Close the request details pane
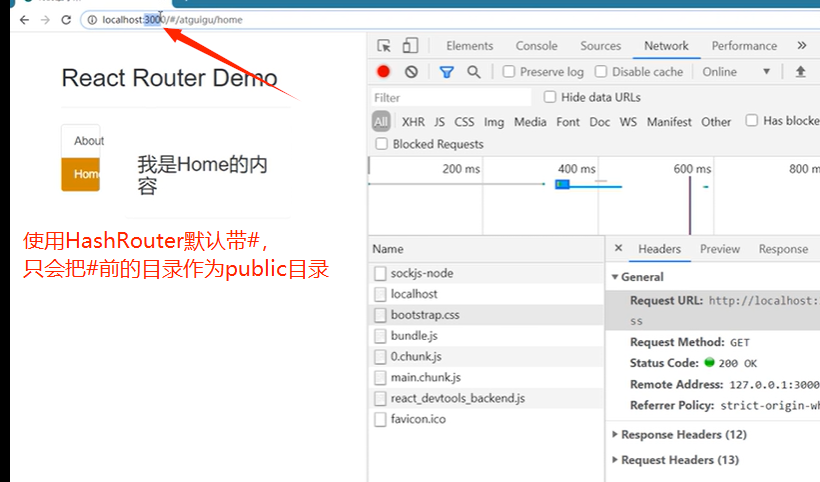The height and width of the screenshot is (482, 820). (x=618, y=248)
